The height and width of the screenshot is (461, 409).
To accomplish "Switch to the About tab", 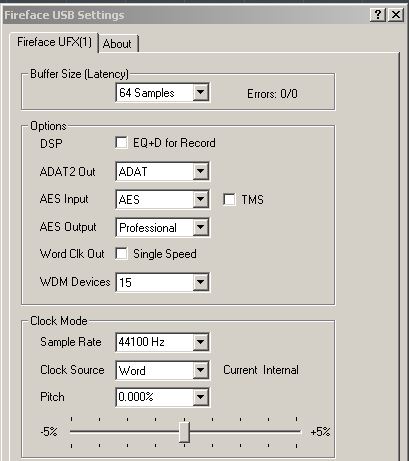I will [118, 44].
